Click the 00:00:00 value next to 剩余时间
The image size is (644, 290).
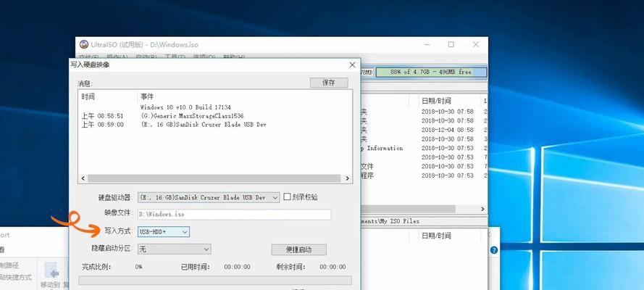tap(333, 267)
